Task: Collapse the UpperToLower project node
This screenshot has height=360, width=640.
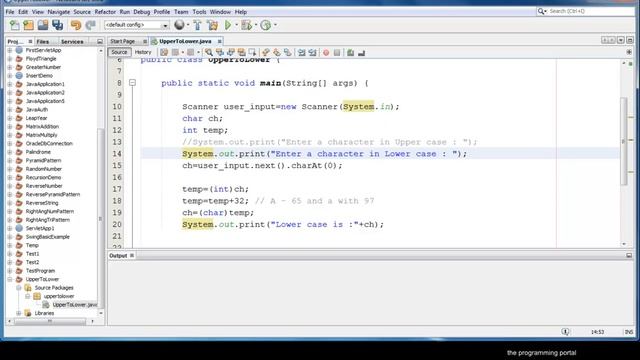Action: click(x=10, y=279)
